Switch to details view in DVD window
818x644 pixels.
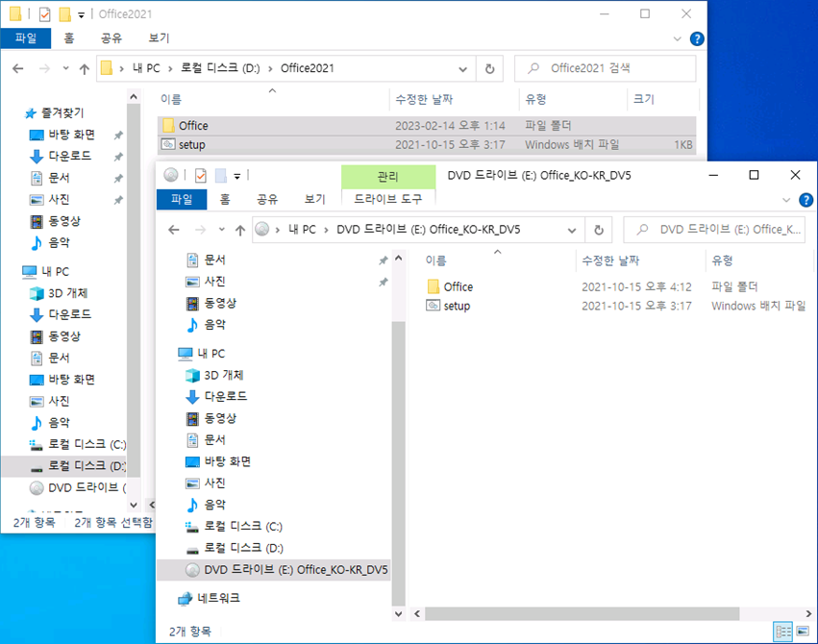[783, 632]
